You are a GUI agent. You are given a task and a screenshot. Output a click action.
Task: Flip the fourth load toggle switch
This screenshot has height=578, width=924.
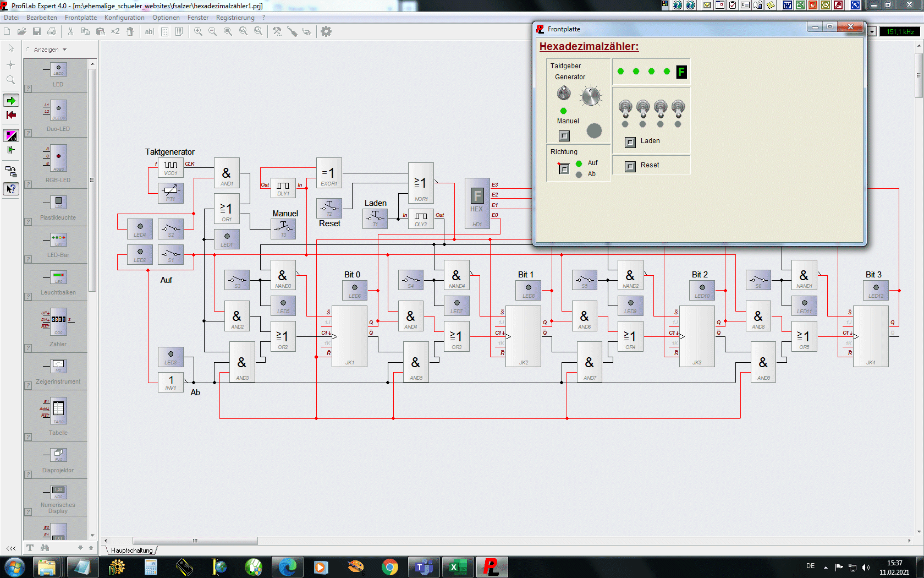point(678,108)
